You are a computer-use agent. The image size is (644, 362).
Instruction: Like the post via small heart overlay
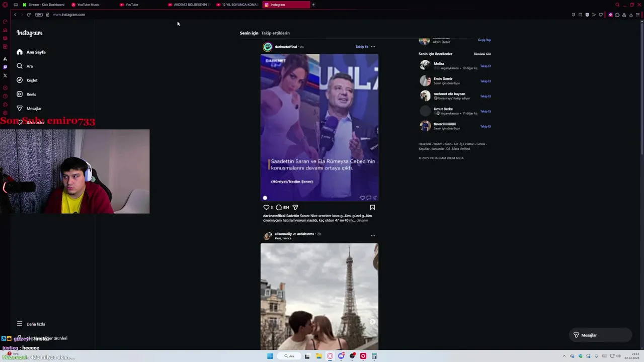(x=362, y=198)
